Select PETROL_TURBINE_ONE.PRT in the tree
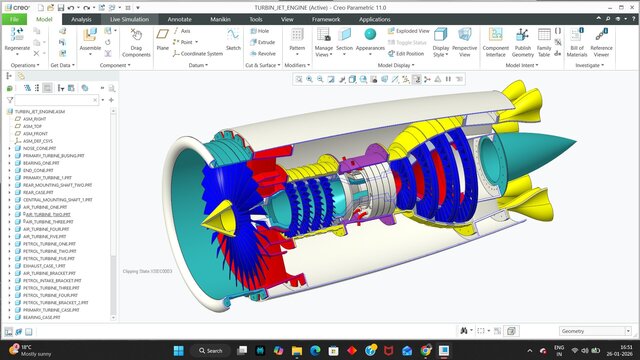640x360 pixels. point(49,244)
